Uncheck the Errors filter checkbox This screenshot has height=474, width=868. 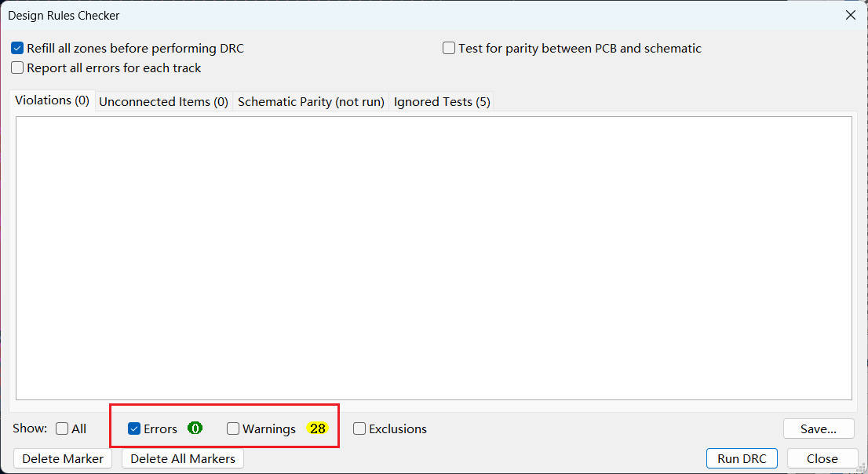(134, 429)
